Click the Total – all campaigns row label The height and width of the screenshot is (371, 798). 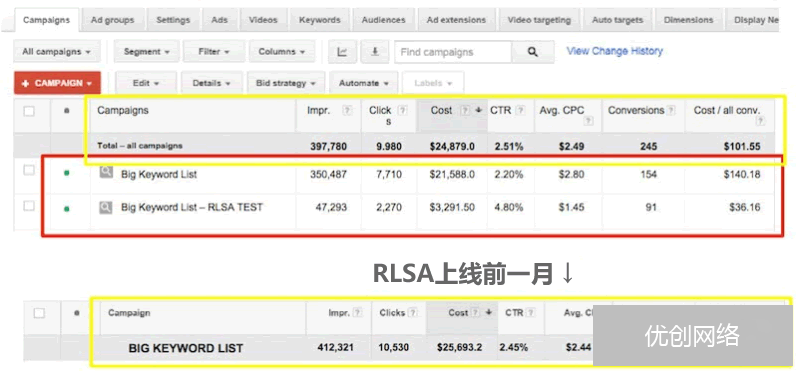point(140,146)
